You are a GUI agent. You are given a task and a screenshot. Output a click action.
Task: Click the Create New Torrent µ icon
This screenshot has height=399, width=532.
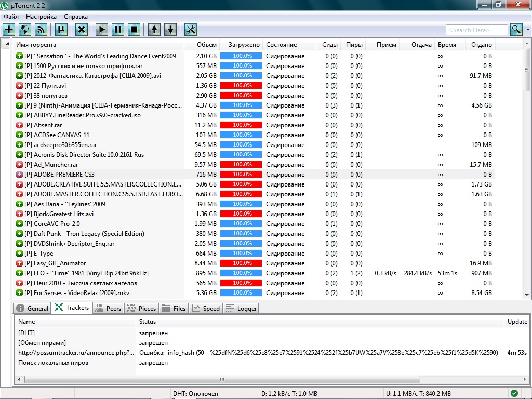61,30
